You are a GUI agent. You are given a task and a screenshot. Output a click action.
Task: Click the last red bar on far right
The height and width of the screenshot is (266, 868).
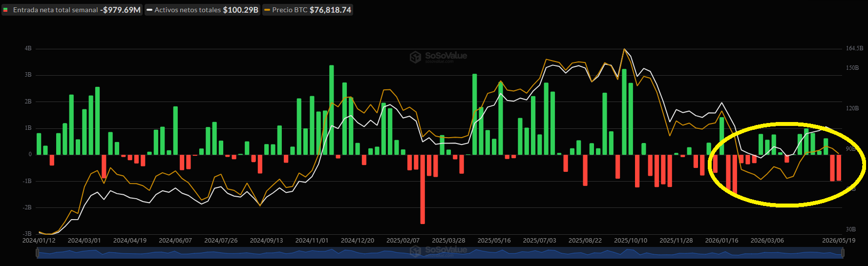coord(839,167)
